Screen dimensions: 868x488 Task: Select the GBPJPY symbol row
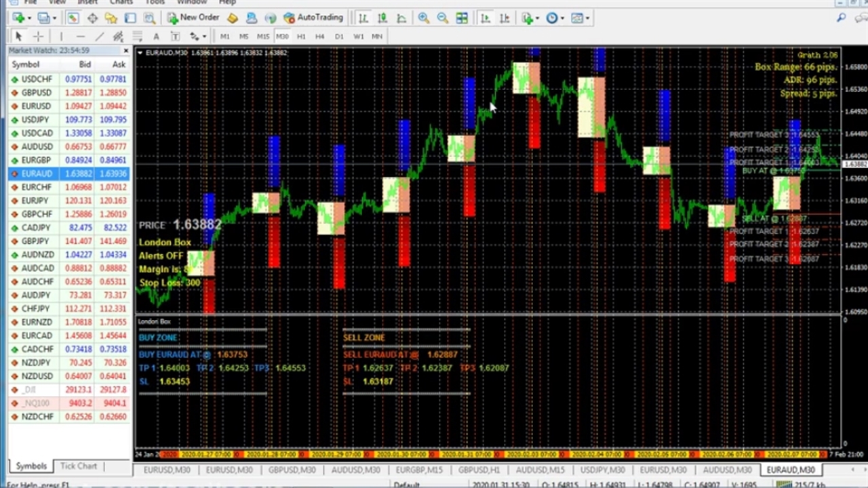36,241
